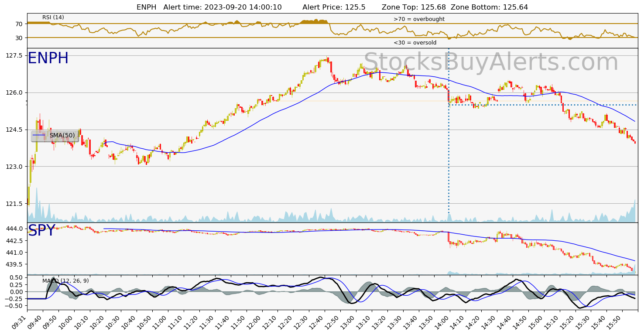
Task: Click the RSI axis value 30
Action: click(20, 38)
